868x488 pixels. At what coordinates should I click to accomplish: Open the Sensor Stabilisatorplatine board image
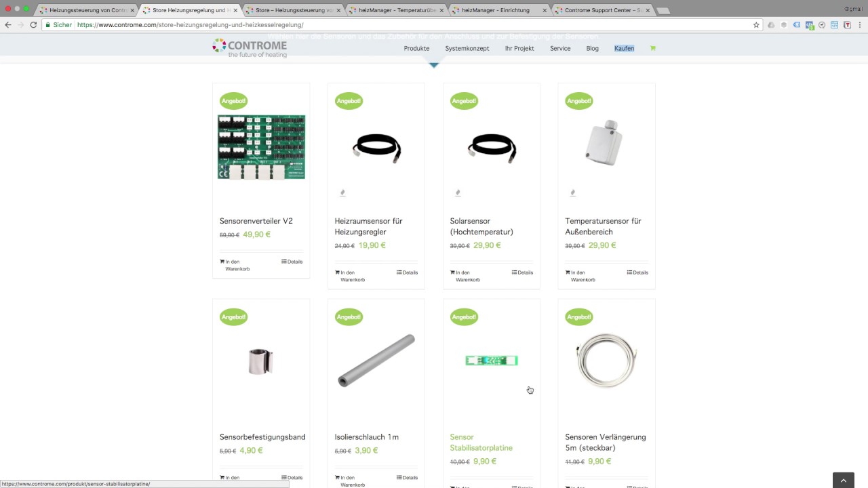[492, 361]
